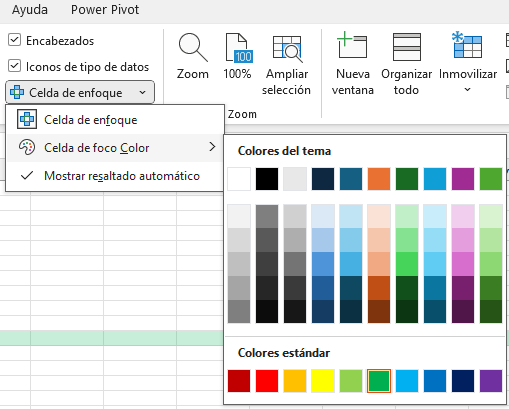Pick the light gray theme color
This screenshot has height=409, width=509.
295,179
